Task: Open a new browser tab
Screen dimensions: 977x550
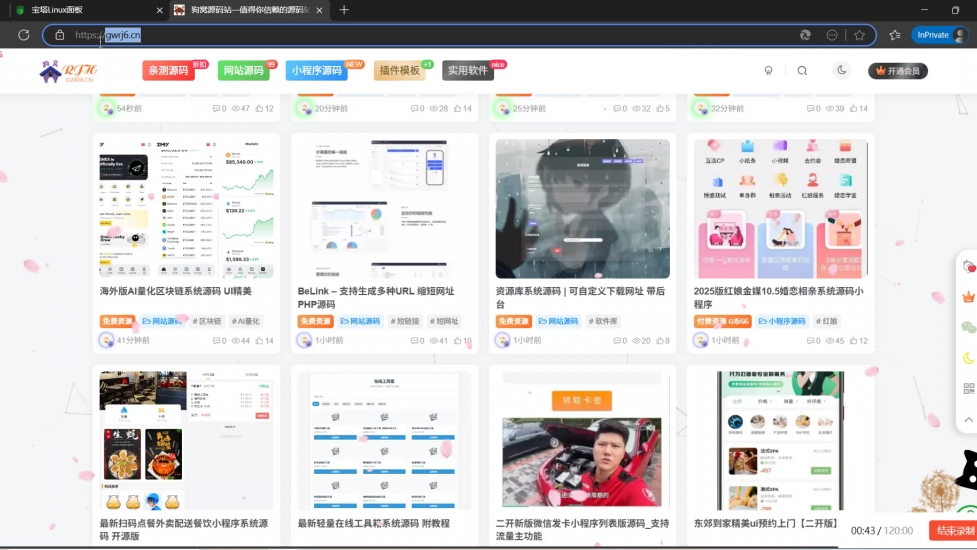Action: click(x=344, y=10)
